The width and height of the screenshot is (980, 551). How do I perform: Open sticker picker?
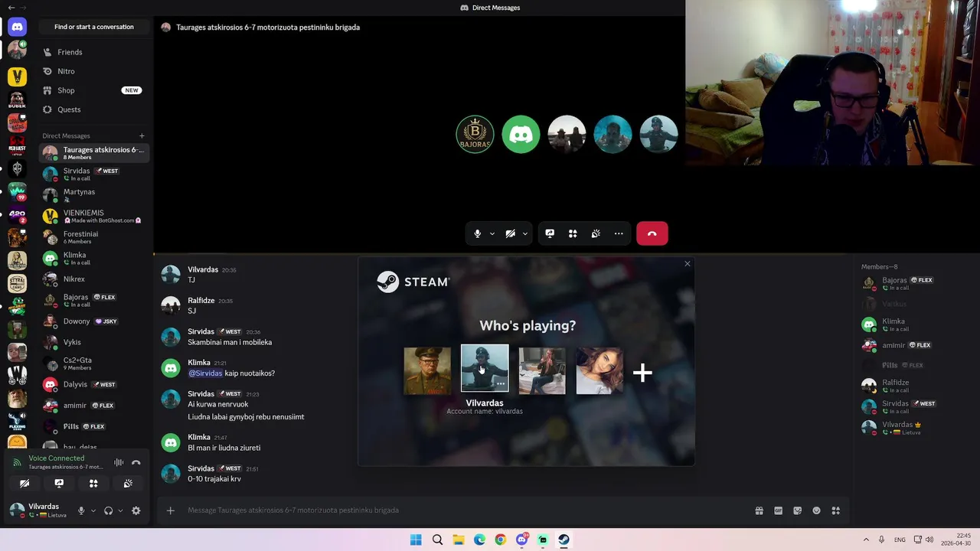coord(797,510)
